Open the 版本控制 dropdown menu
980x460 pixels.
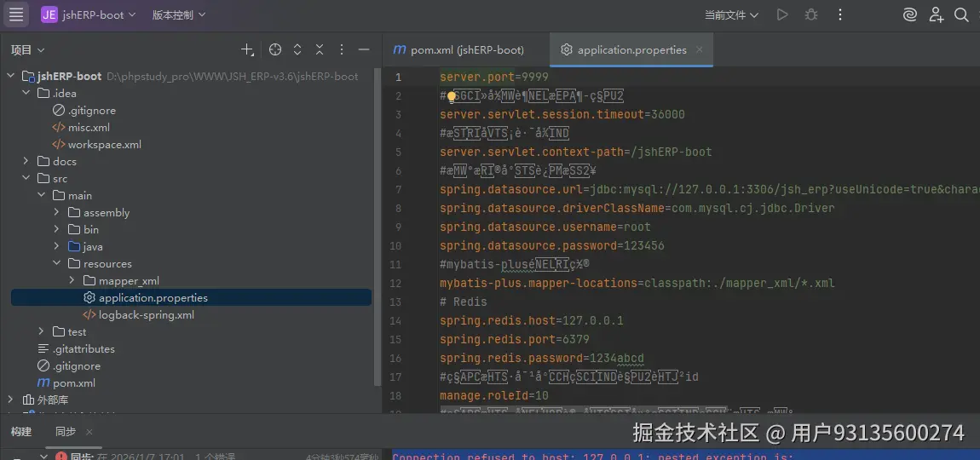tap(179, 14)
